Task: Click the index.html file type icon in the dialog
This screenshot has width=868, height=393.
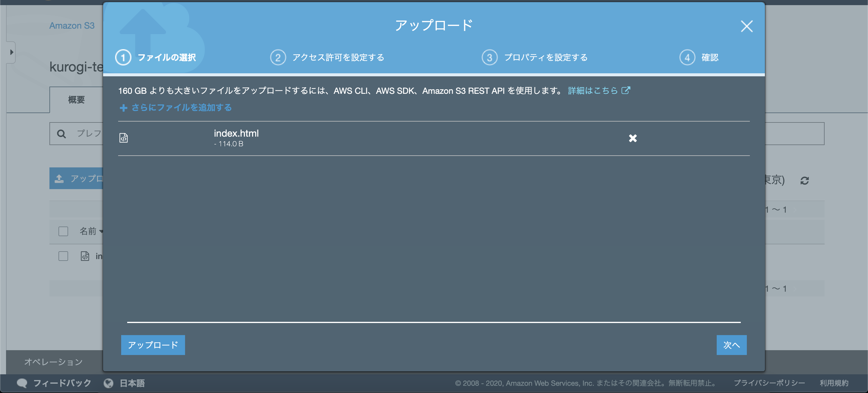Action: pos(123,138)
